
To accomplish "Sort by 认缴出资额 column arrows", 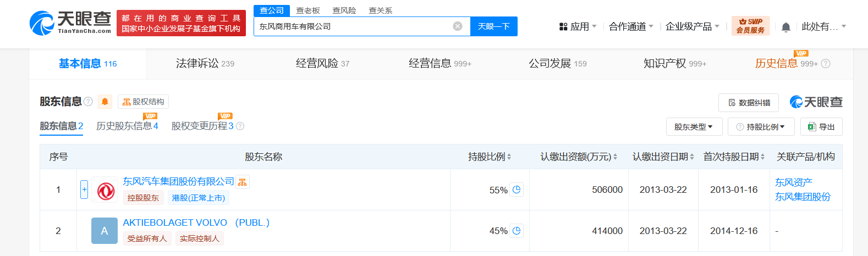I will pyautogui.click(x=615, y=157).
